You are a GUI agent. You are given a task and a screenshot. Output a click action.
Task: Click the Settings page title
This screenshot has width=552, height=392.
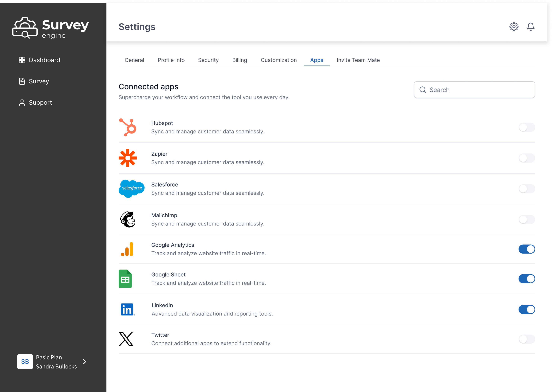pyautogui.click(x=137, y=27)
